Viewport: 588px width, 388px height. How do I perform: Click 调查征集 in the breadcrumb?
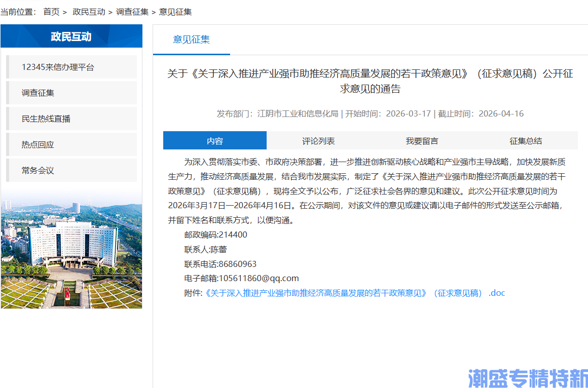click(133, 12)
